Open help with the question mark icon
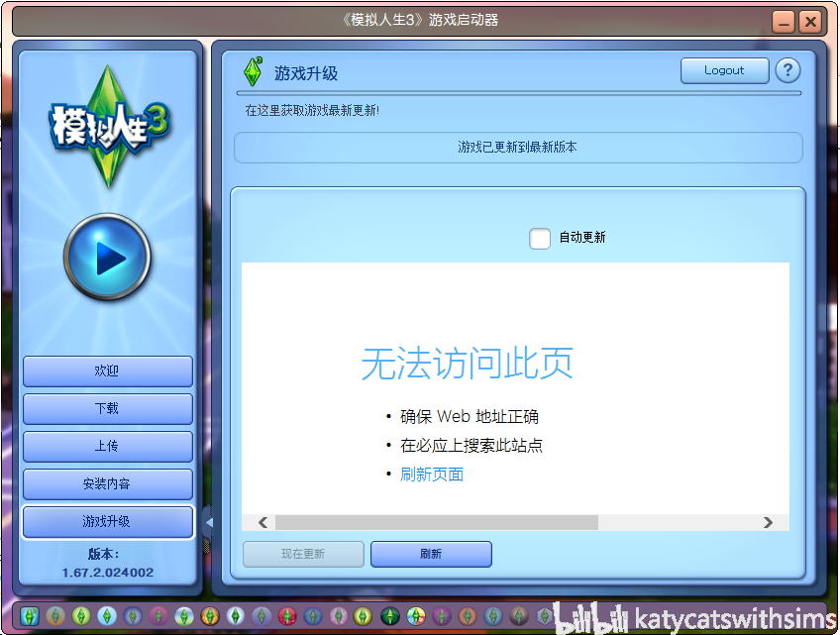This screenshot has width=840, height=635. pos(787,70)
